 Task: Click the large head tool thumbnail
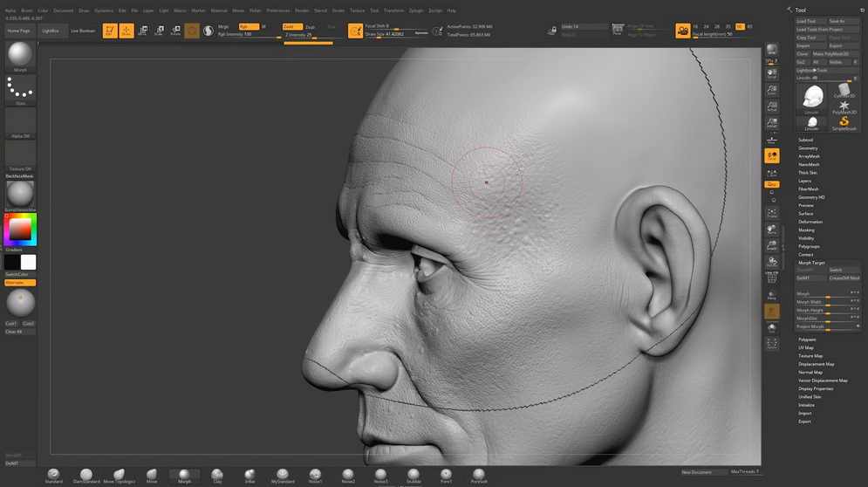(x=812, y=99)
